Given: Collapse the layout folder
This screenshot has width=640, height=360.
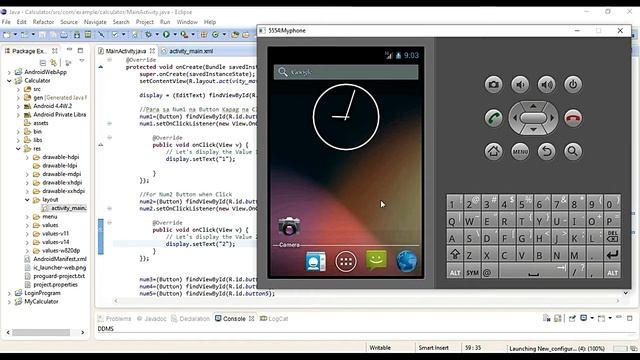Looking at the screenshot, I should coord(27,200).
